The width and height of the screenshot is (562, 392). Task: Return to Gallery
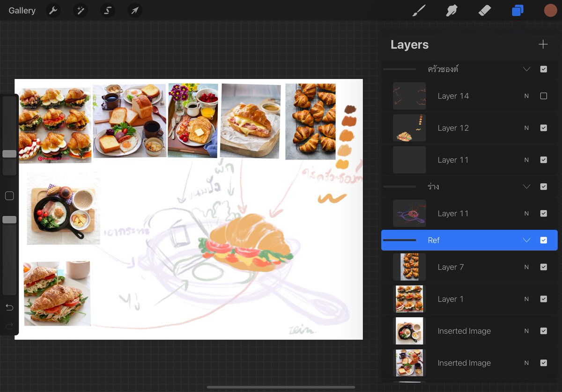[22, 10]
